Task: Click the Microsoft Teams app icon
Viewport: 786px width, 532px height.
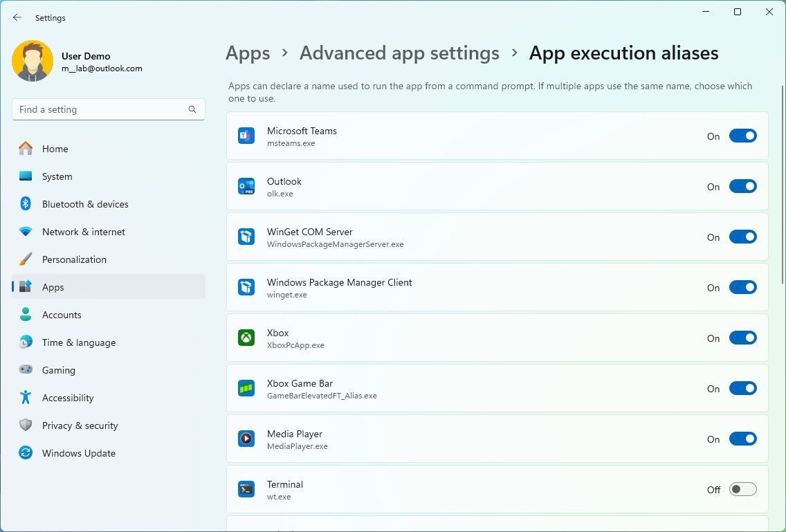Action: click(246, 136)
